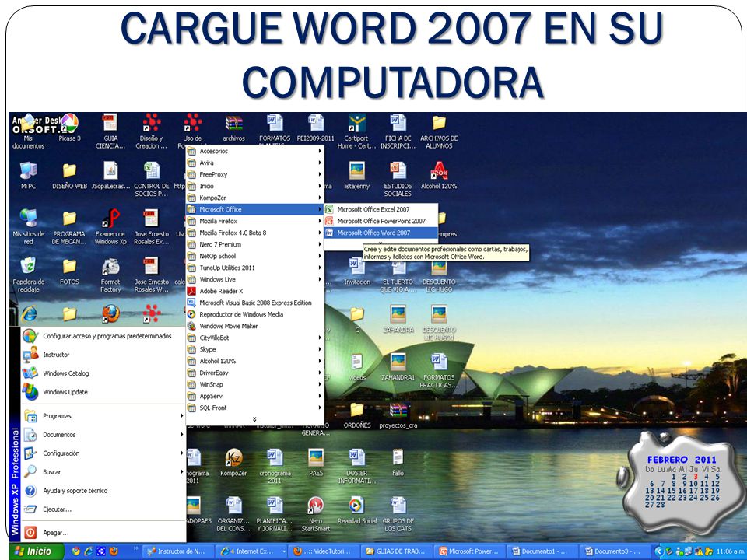Open the Format Factory shortcut
The height and width of the screenshot is (560, 747).
point(110,275)
